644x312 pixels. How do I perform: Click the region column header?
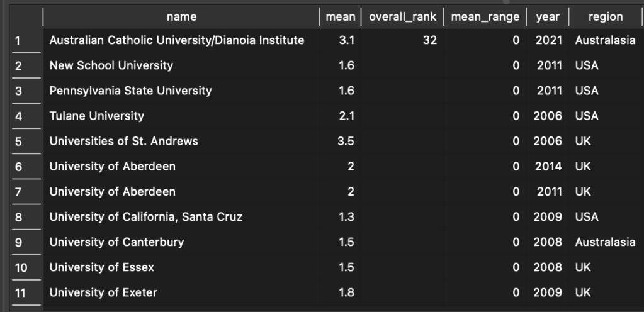605,17
